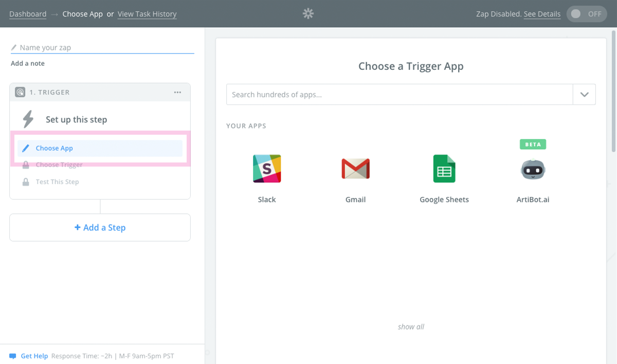Click the chat bubble Get Help icon
The image size is (617, 364).
pos(13,356)
